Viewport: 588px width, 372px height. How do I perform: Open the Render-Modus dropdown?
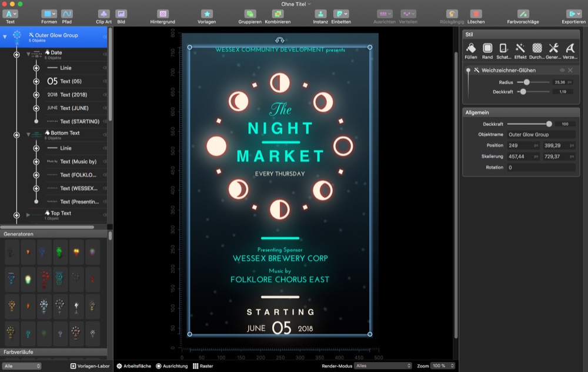pyautogui.click(x=383, y=366)
